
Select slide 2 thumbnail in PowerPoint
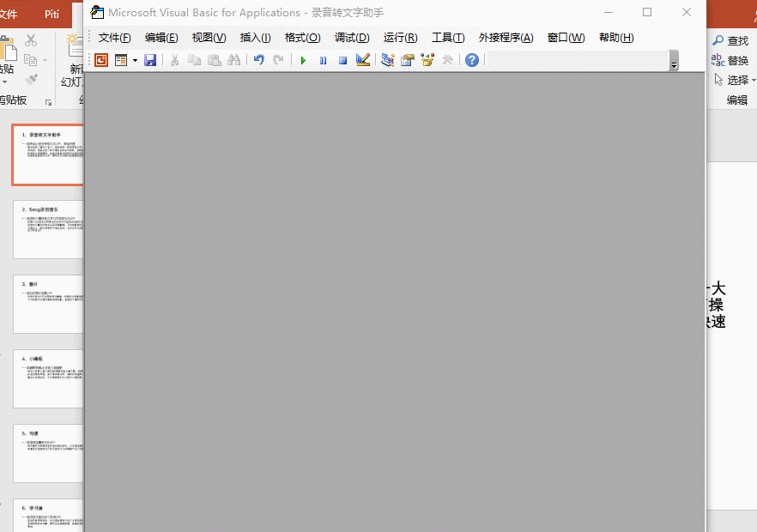48,229
